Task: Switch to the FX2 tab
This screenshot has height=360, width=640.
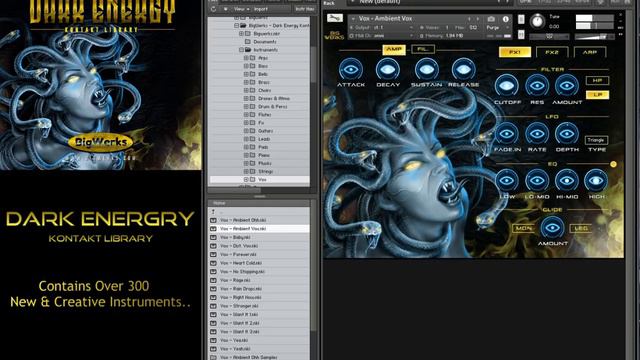Action: pyautogui.click(x=552, y=52)
